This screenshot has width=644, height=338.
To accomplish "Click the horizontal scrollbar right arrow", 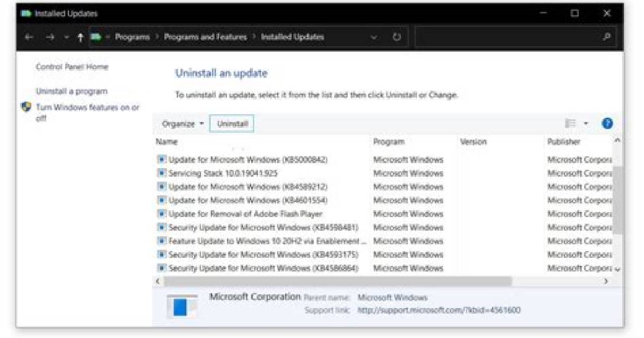I will pos(606,281).
